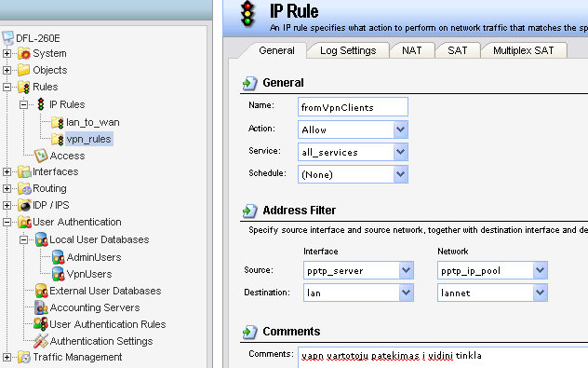Switch to the NAT tab
The height and width of the screenshot is (368, 588).
pyautogui.click(x=412, y=50)
